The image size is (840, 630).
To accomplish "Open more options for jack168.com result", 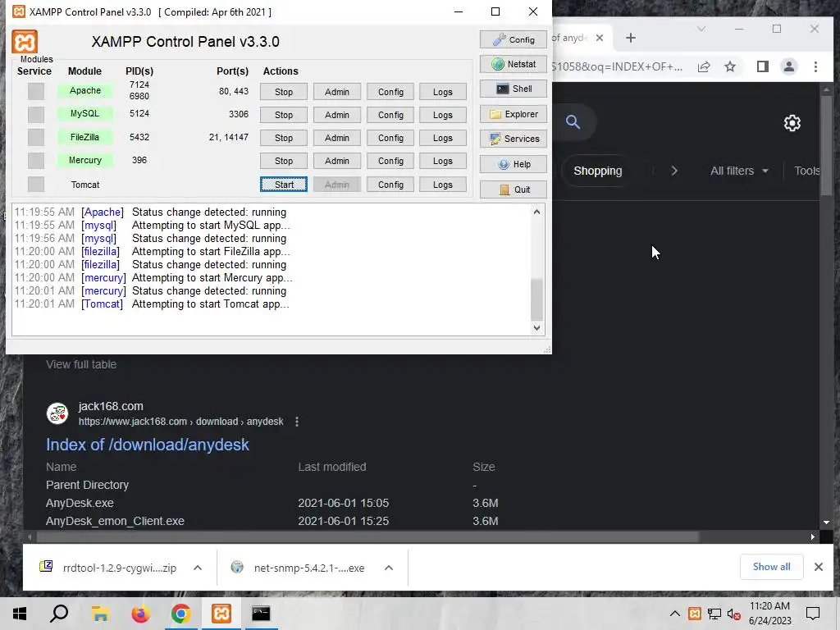I will click(297, 422).
